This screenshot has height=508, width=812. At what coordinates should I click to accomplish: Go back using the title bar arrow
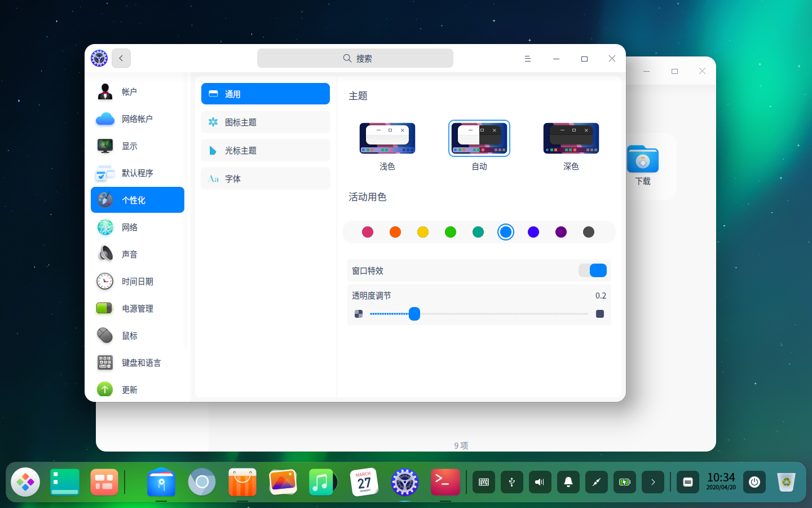121,58
